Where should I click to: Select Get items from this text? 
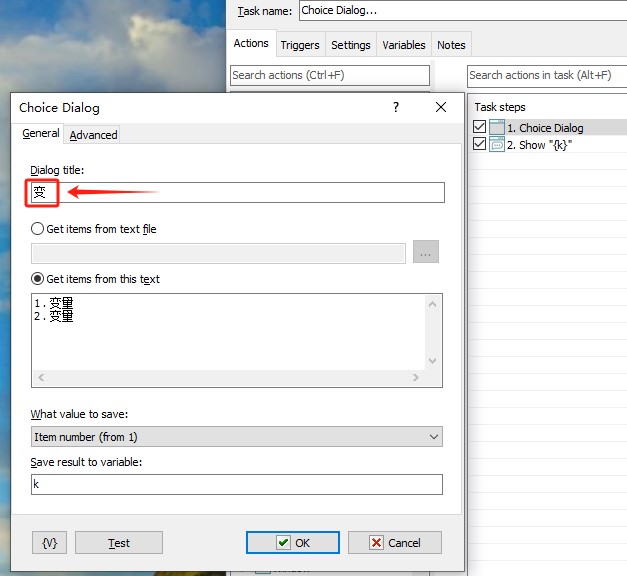tap(39, 279)
